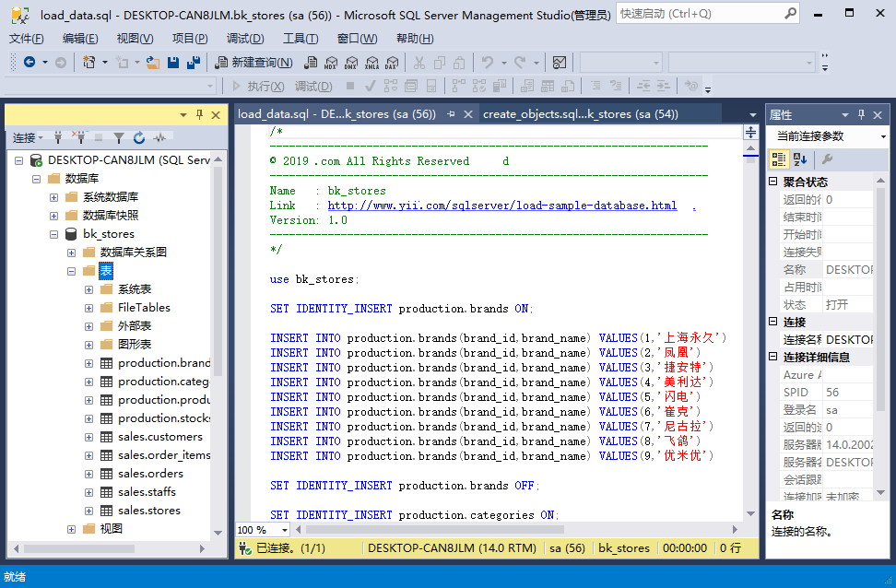Click the Results to Grid icon
This screenshot has height=588, width=896.
click(548, 86)
